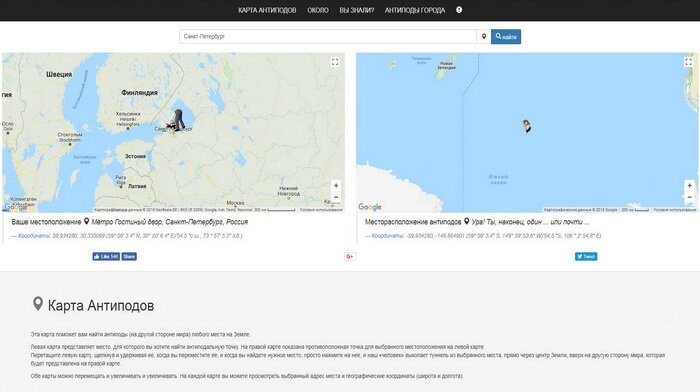Click the digging man marker on Saint Petersburg

(x=176, y=121)
